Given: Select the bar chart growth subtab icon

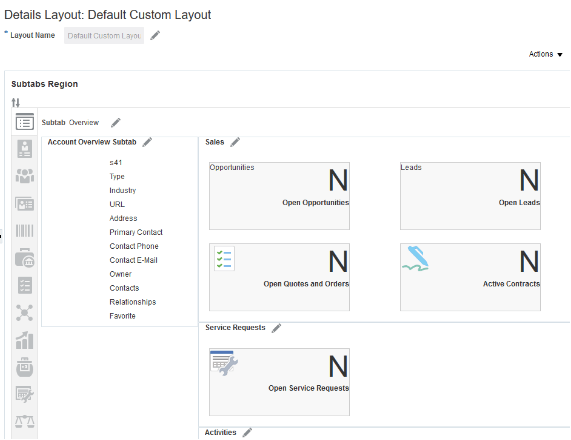Looking at the screenshot, I should click(25, 340).
